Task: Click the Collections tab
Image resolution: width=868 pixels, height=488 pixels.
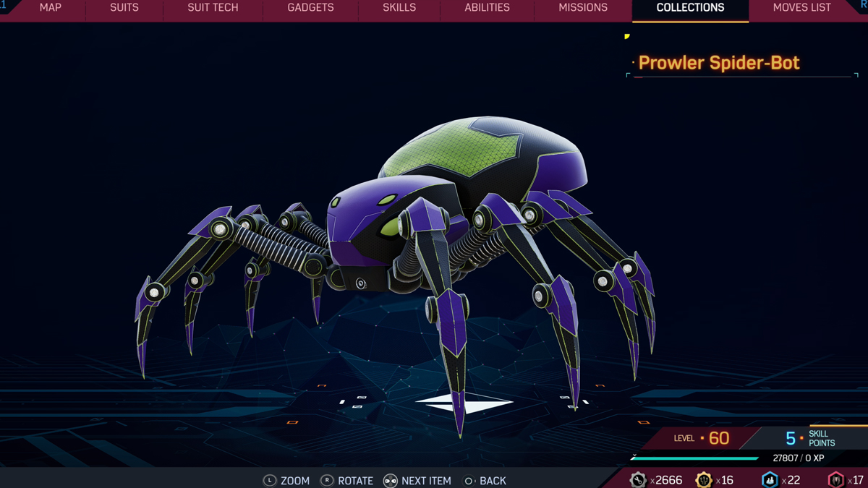Action: (690, 8)
